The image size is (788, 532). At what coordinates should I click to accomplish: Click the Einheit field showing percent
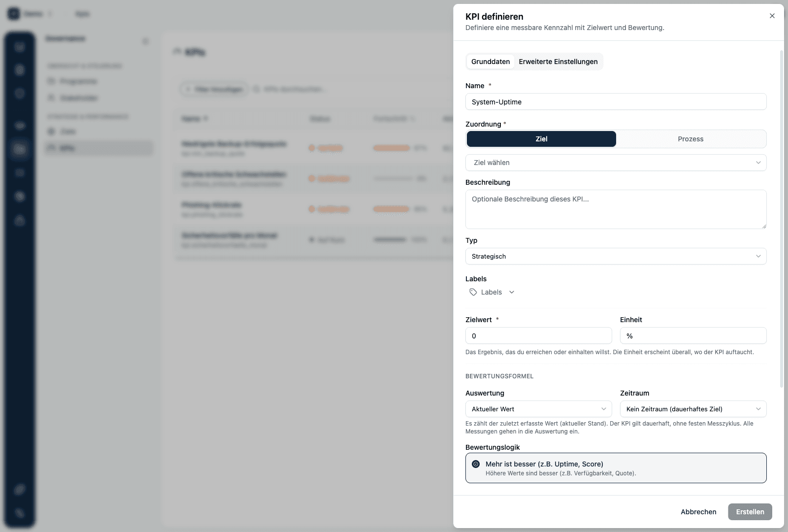pos(693,336)
